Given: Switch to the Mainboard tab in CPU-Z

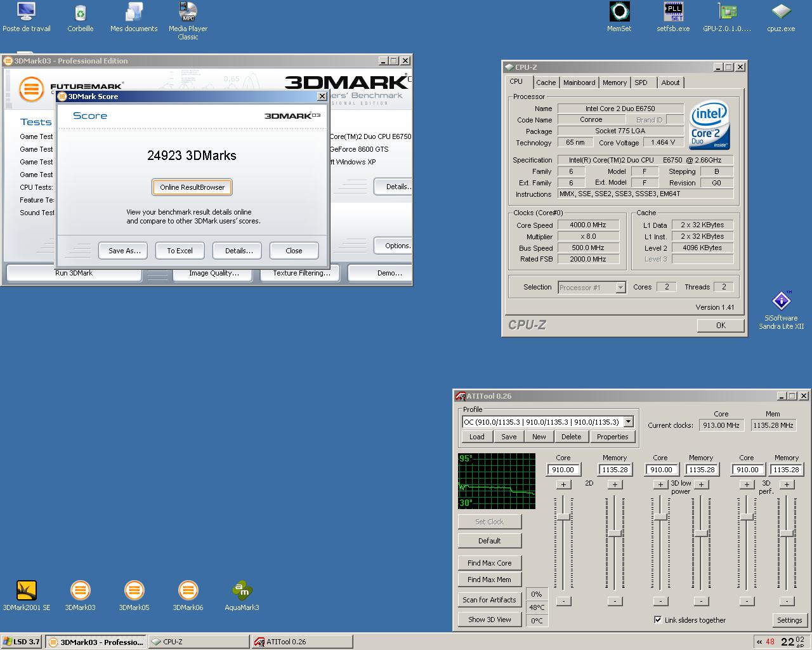Looking at the screenshot, I should (579, 83).
